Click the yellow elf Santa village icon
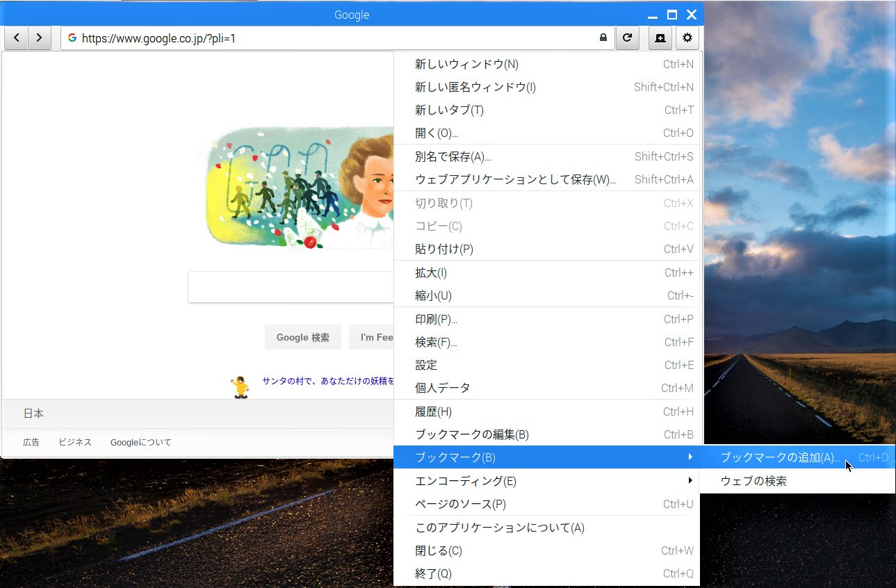This screenshot has height=588, width=896. (241, 386)
